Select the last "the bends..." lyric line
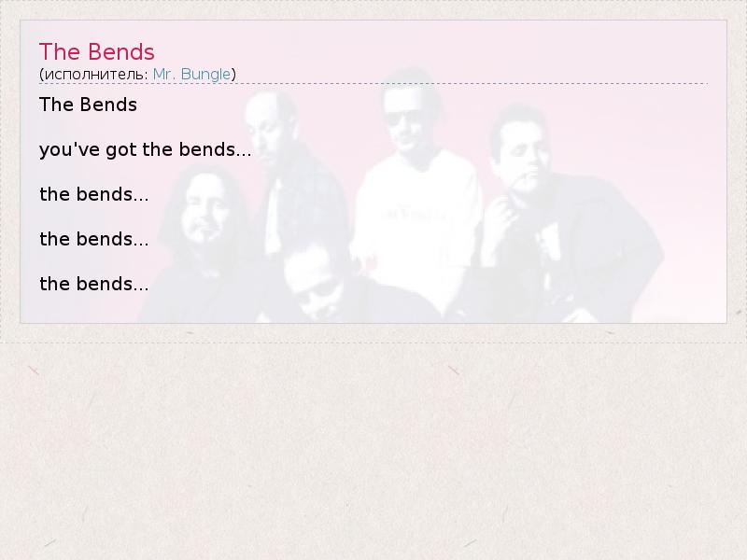The height and width of the screenshot is (560, 747). (x=94, y=284)
